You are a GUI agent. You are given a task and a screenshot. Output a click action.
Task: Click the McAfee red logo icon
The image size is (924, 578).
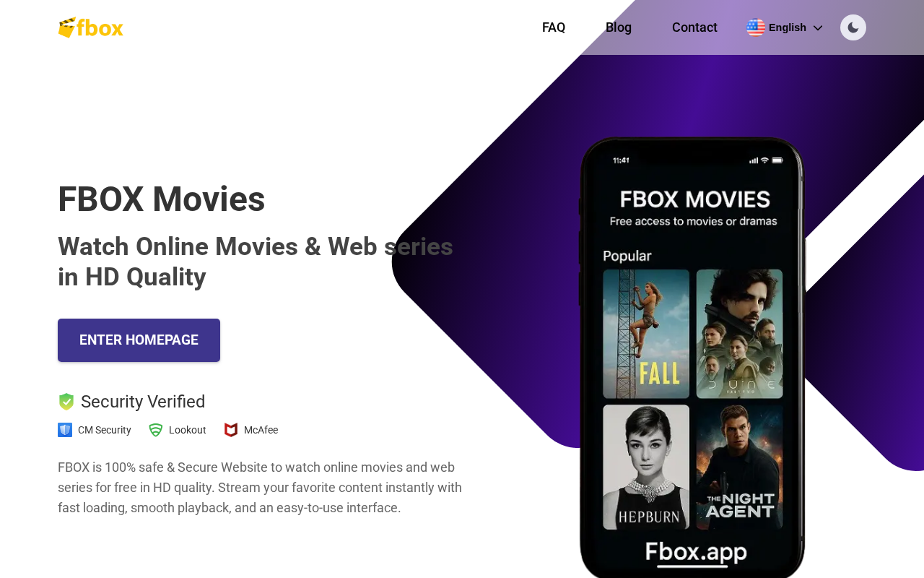231,430
